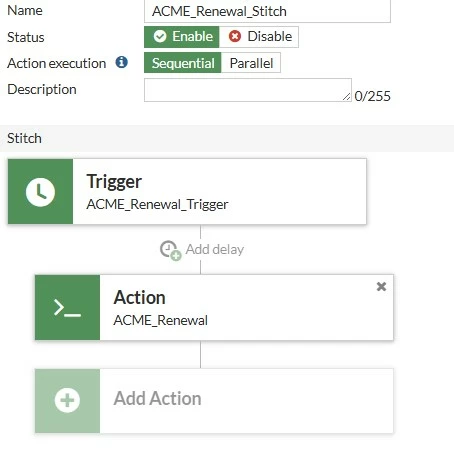Click the Add delay link text
The image size is (454, 450).
(x=215, y=249)
